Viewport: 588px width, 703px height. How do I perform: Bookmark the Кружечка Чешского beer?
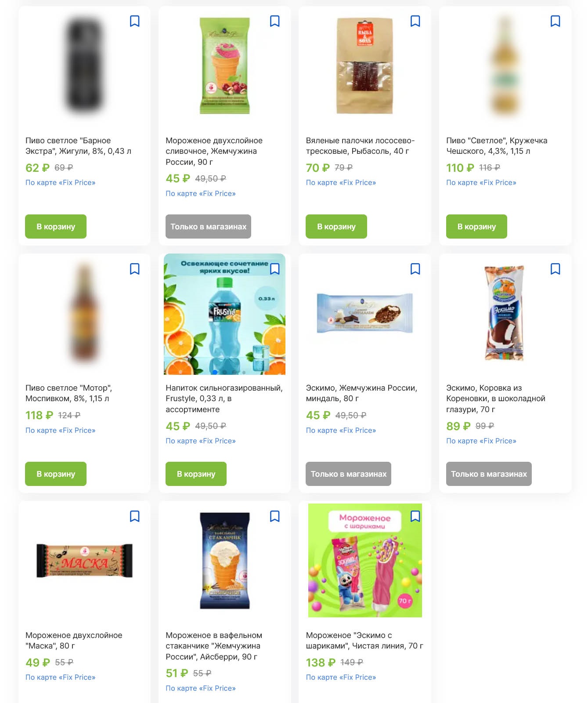tap(556, 21)
